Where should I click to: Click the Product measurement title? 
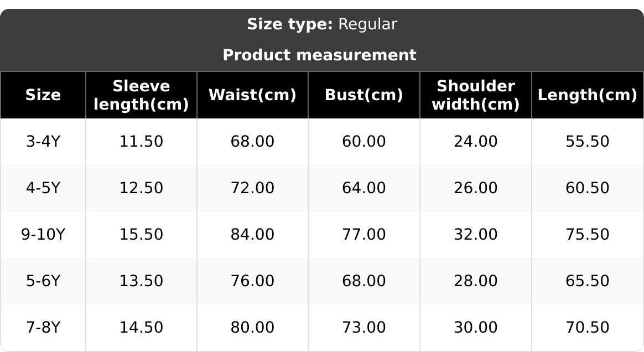(x=319, y=55)
